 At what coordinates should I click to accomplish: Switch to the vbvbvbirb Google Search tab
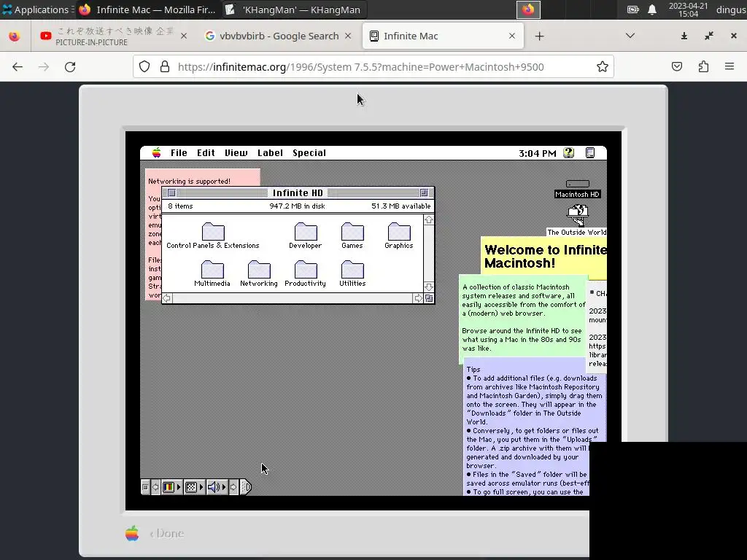click(279, 36)
